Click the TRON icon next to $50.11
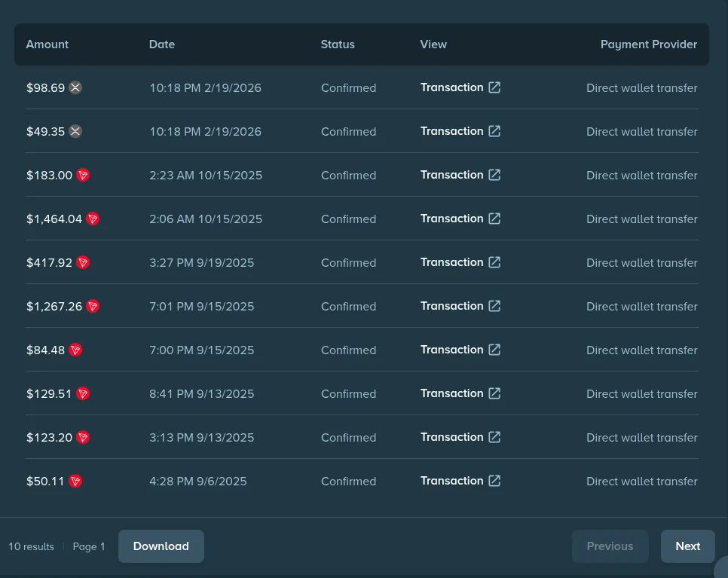The width and height of the screenshot is (728, 578). (x=75, y=481)
